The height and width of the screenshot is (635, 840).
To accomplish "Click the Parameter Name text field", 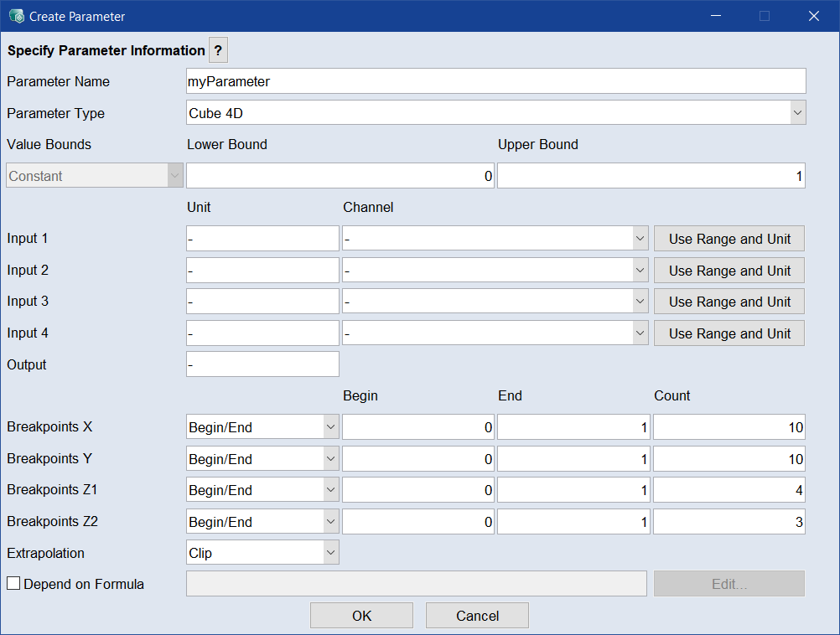I will click(495, 81).
